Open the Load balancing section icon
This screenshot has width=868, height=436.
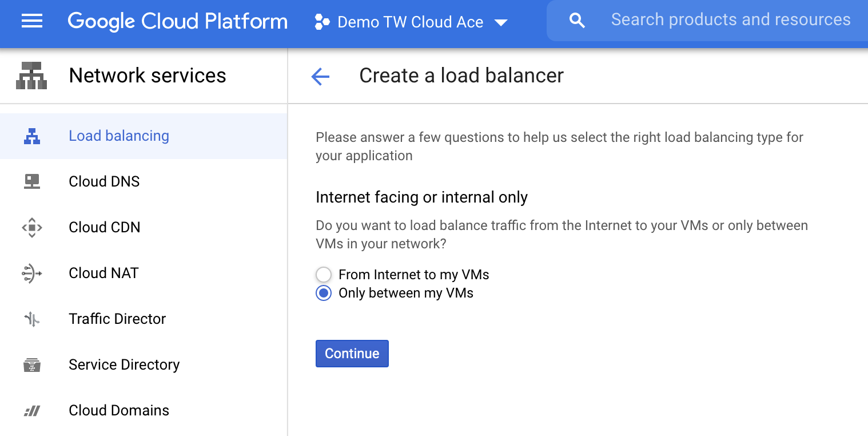[32, 136]
